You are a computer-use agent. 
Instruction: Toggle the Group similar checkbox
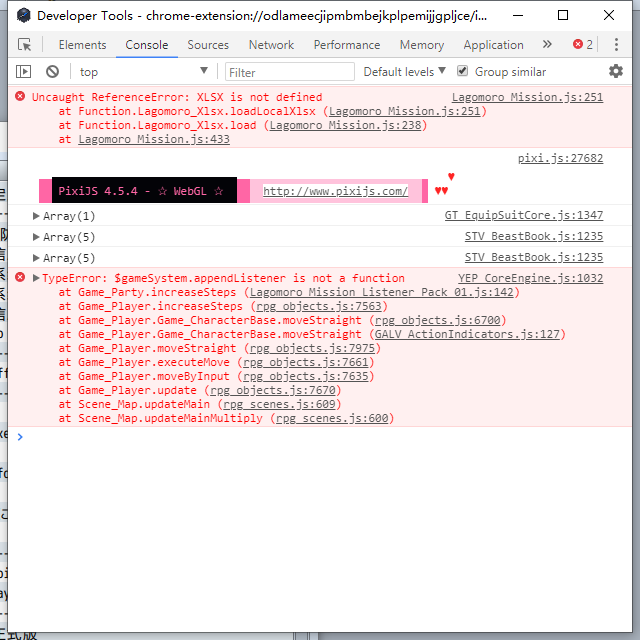(x=462, y=71)
